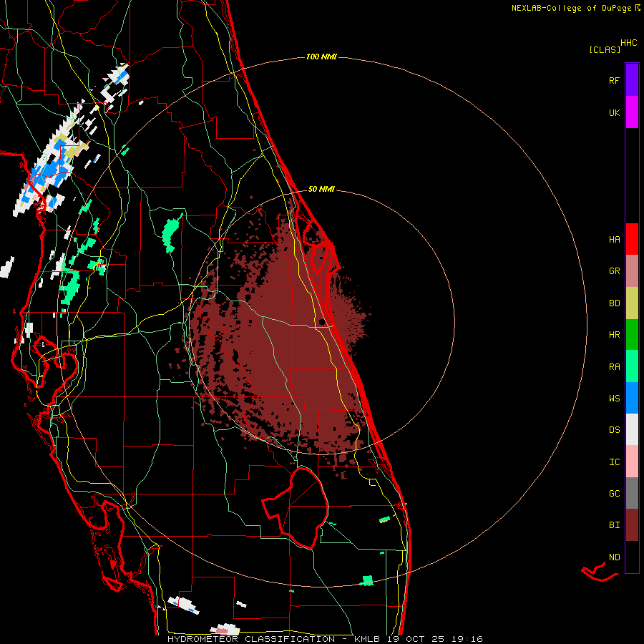Click the RA legend label text
The height and width of the screenshot is (644, 644).
[x=615, y=367]
